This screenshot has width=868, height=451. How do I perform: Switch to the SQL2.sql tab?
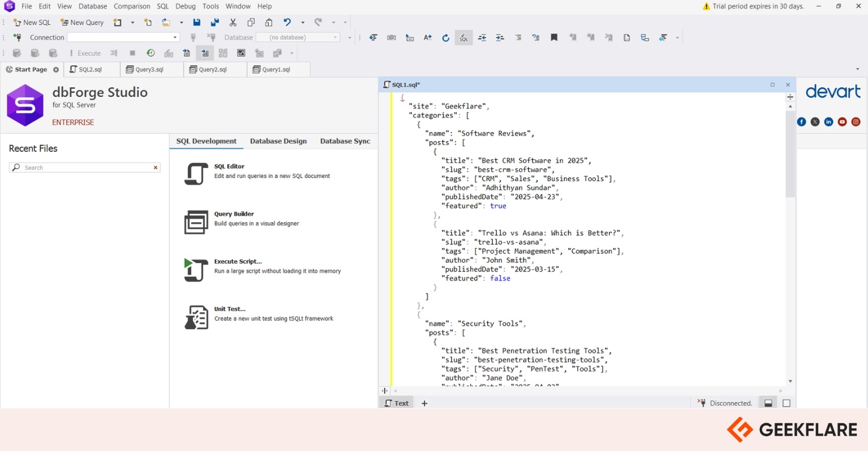coord(91,69)
